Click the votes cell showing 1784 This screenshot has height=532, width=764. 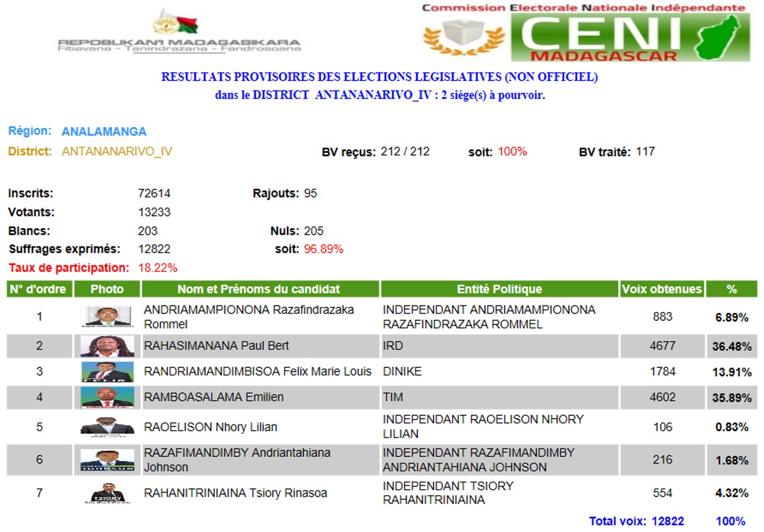tap(662, 371)
